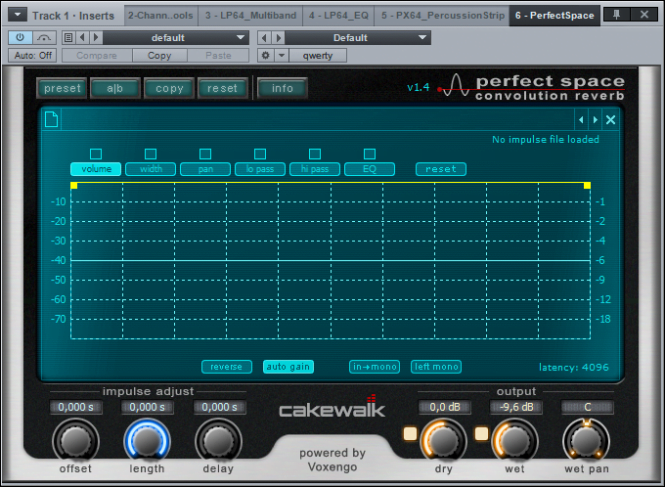The image size is (665, 487).
Task: Click the host Paste button
Action: (x=218, y=56)
